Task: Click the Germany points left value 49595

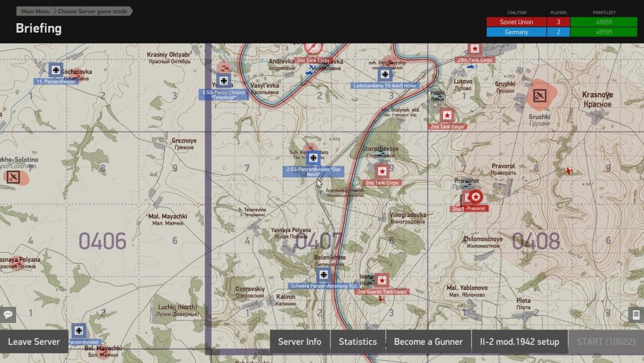Action: click(604, 32)
